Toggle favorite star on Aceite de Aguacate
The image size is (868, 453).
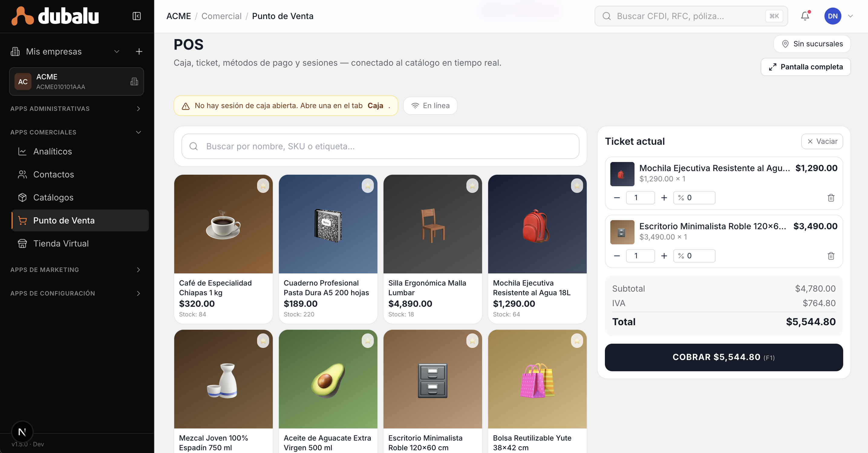click(x=368, y=341)
